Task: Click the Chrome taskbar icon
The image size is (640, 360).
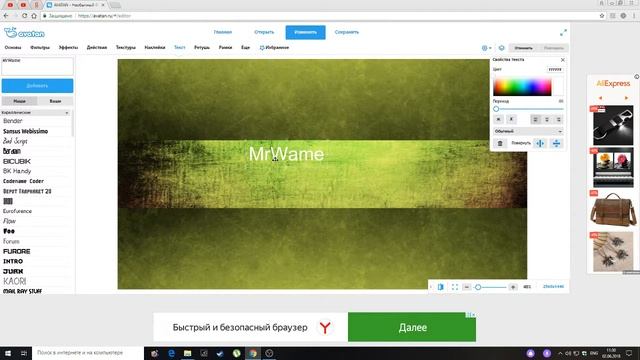Action: click(x=253, y=353)
